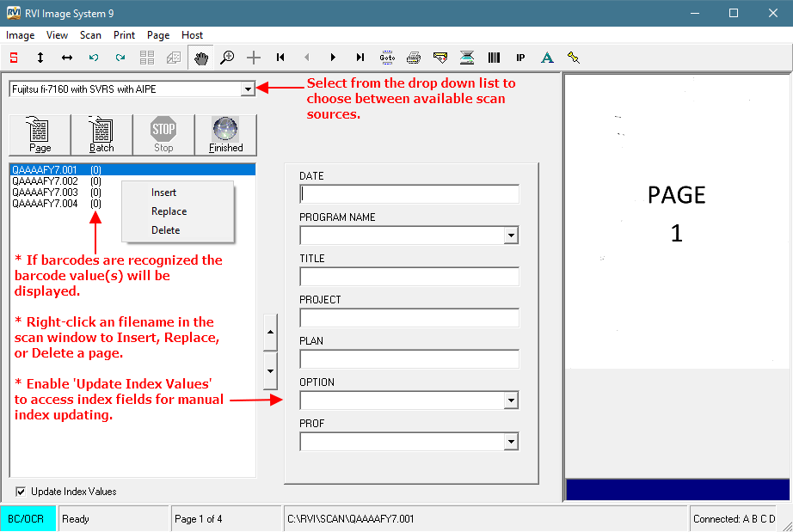Click the horizontal double-arrow fit width icon
The image size is (793, 532).
67,58
